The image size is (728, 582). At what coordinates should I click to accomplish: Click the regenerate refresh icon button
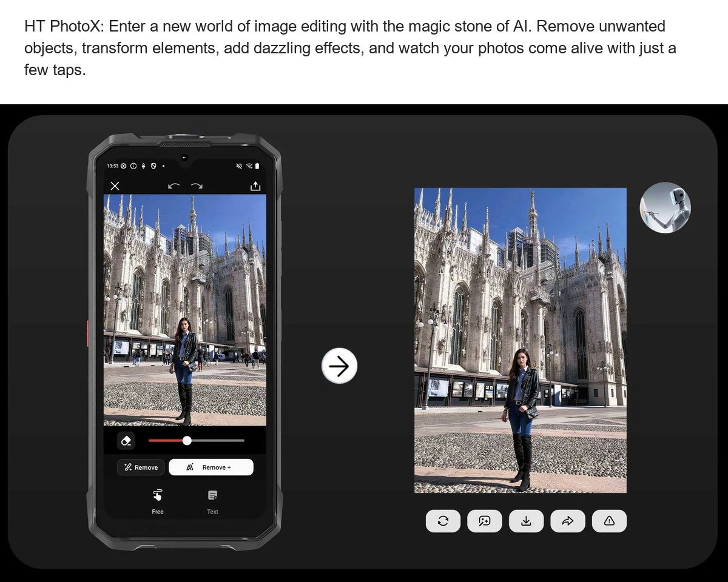point(443,521)
